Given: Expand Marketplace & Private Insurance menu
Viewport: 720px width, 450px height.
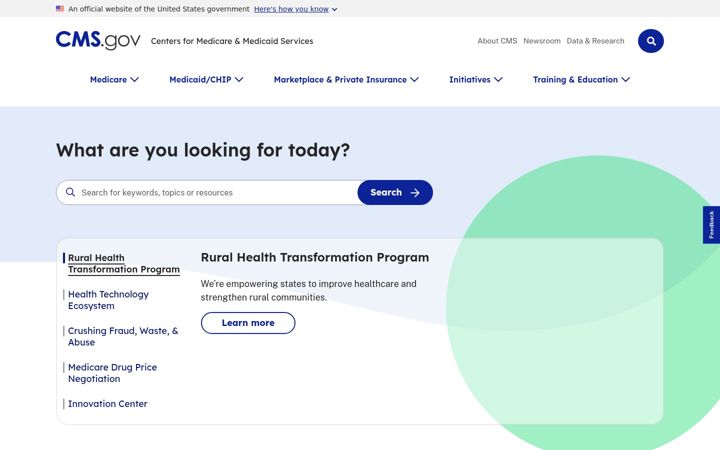Looking at the screenshot, I should (346, 79).
